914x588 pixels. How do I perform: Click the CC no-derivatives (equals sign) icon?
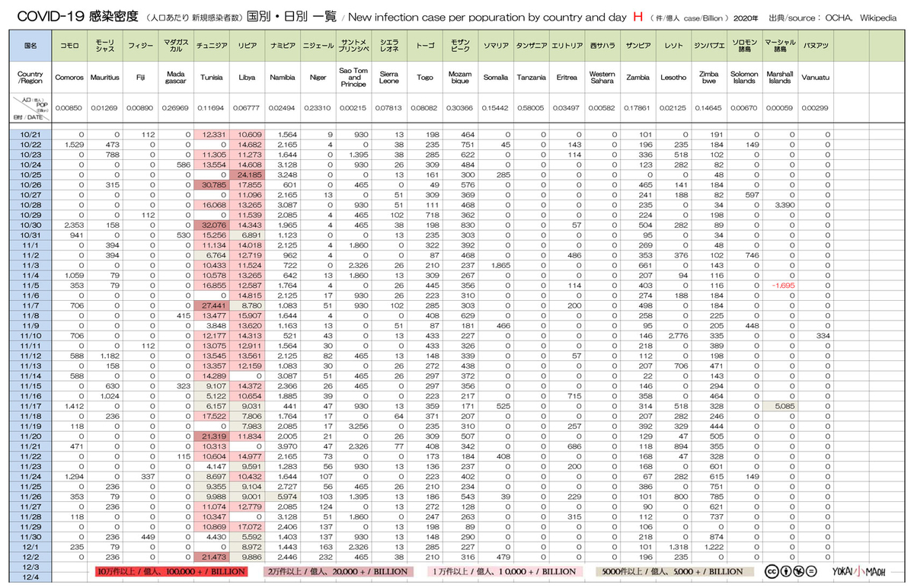[x=810, y=570]
